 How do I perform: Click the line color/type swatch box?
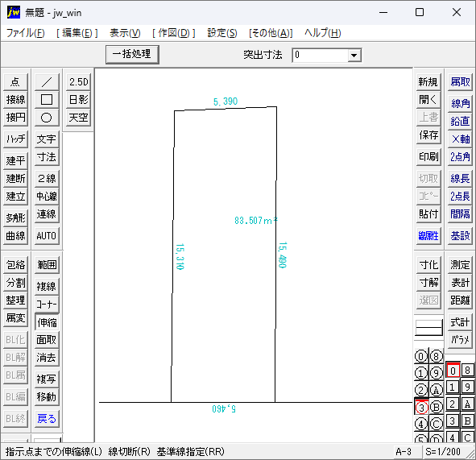point(428,327)
